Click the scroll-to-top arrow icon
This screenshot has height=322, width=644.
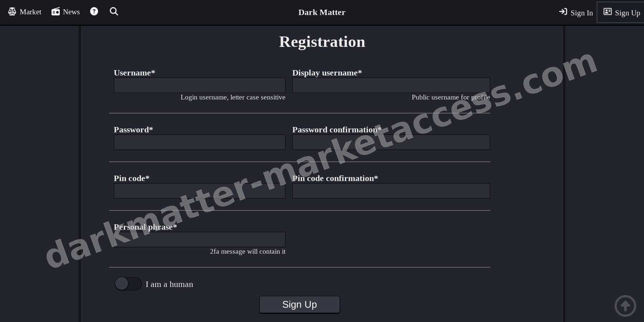[625, 306]
